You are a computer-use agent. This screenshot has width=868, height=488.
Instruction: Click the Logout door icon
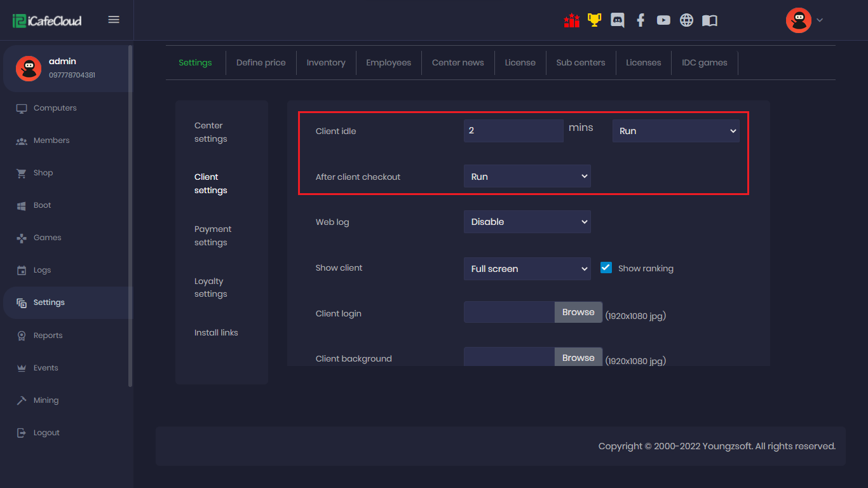(x=22, y=433)
